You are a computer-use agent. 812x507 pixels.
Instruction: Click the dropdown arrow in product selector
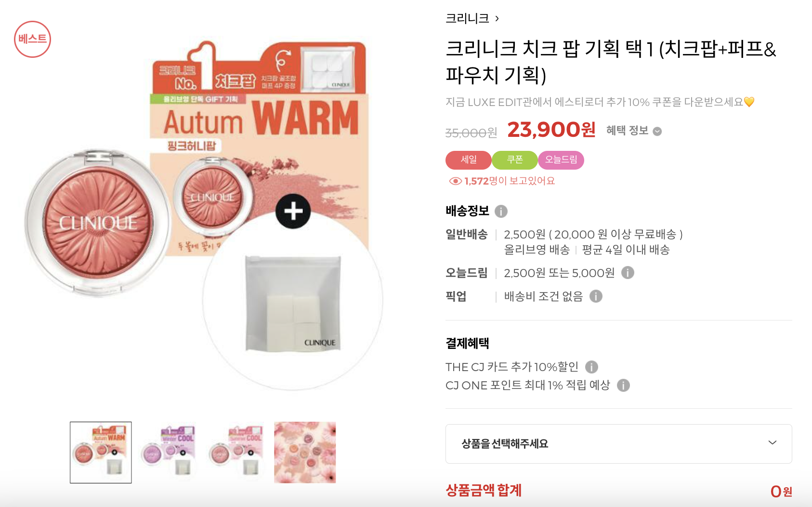pyautogui.click(x=773, y=442)
